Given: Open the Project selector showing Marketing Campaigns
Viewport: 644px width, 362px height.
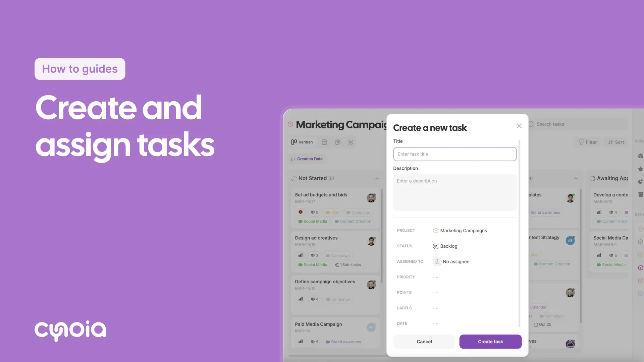Looking at the screenshot, I should tap(460, 231).
